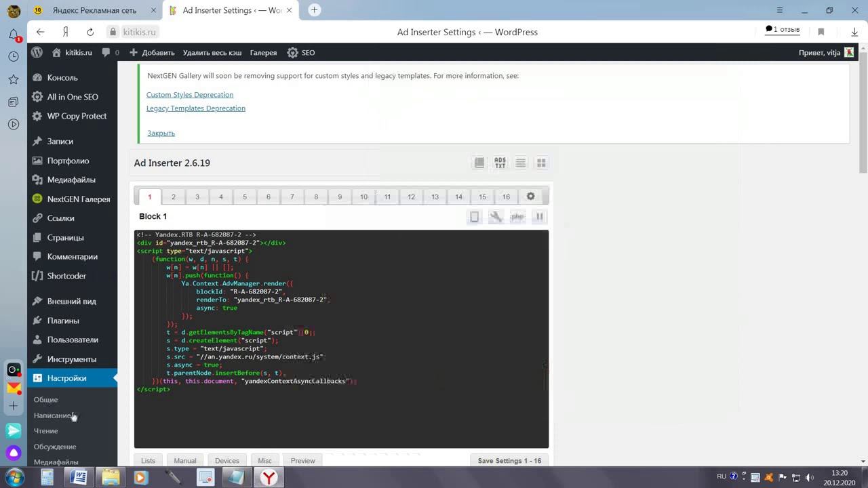Open the browser hamburger menu
The width and height of the screenshot is (868, 488).
[x=780, y=10]
